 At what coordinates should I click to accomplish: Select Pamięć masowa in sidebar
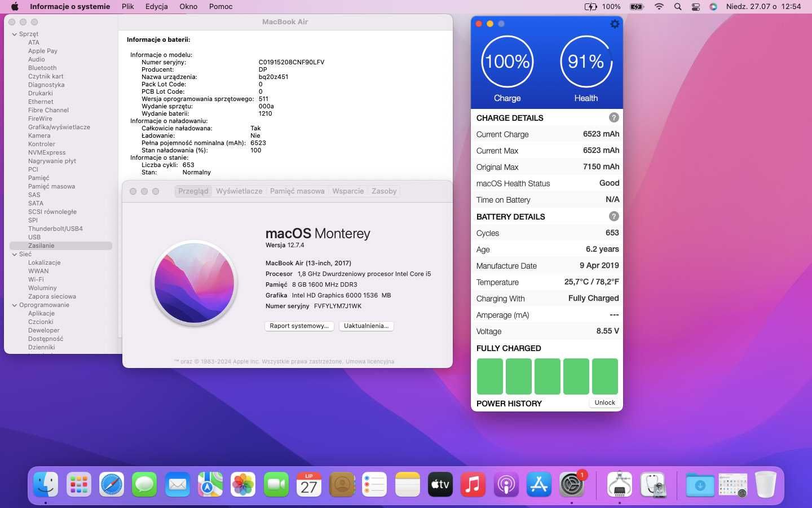click(x=51, y=186)
